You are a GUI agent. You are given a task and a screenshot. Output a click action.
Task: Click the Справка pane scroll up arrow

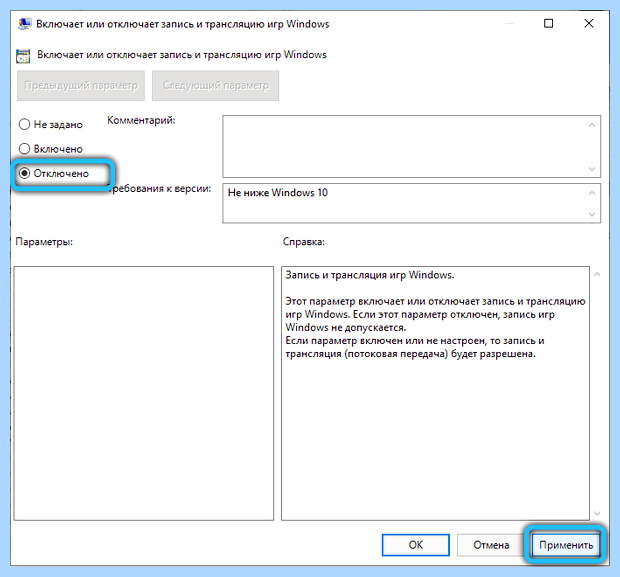click(x=597, y=274)
